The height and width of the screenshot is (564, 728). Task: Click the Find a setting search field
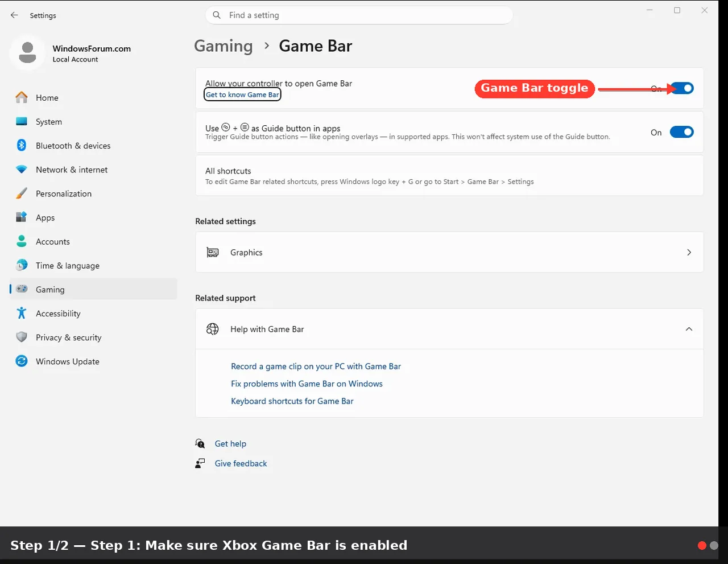359,15
